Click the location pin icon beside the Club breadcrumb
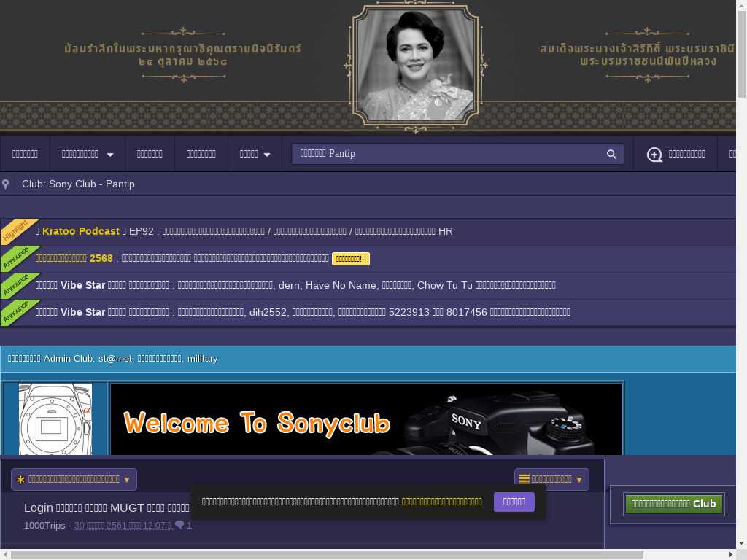The width and height of the screenshot is (747, 560). [x=6, y=184]
